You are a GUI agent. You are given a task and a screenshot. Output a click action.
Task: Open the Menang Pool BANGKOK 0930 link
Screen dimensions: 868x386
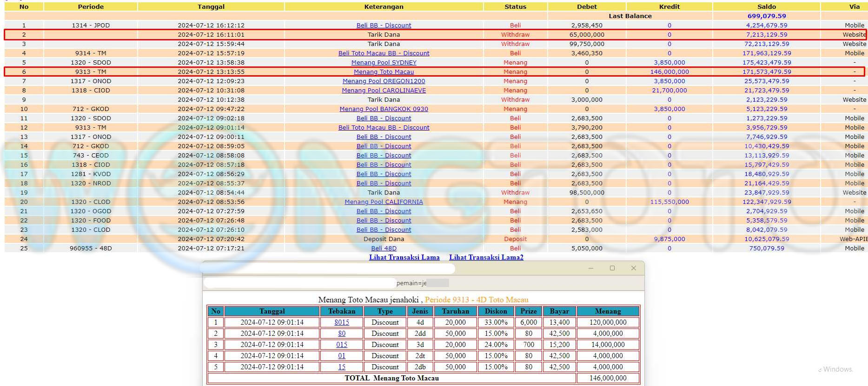pos(384,109)
